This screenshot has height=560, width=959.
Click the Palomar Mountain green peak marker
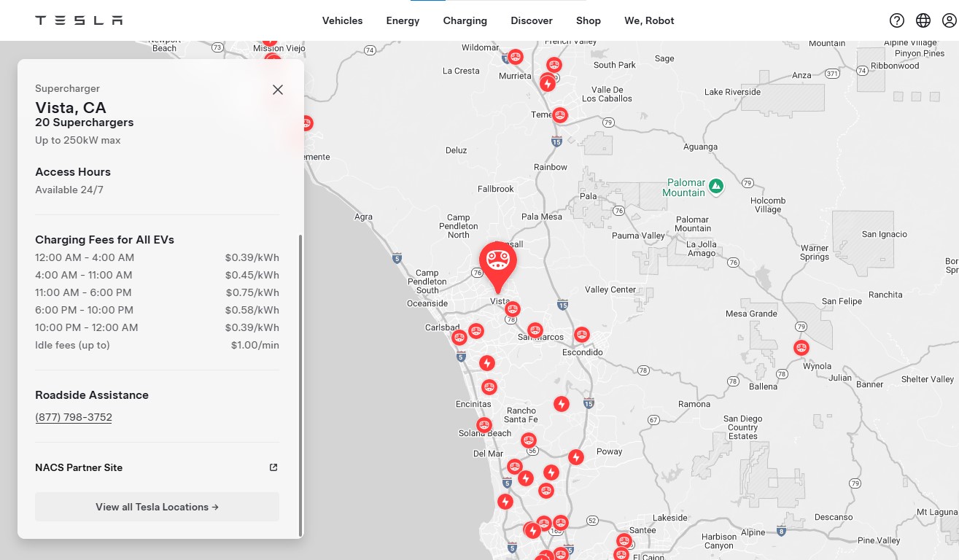[716, 187]
